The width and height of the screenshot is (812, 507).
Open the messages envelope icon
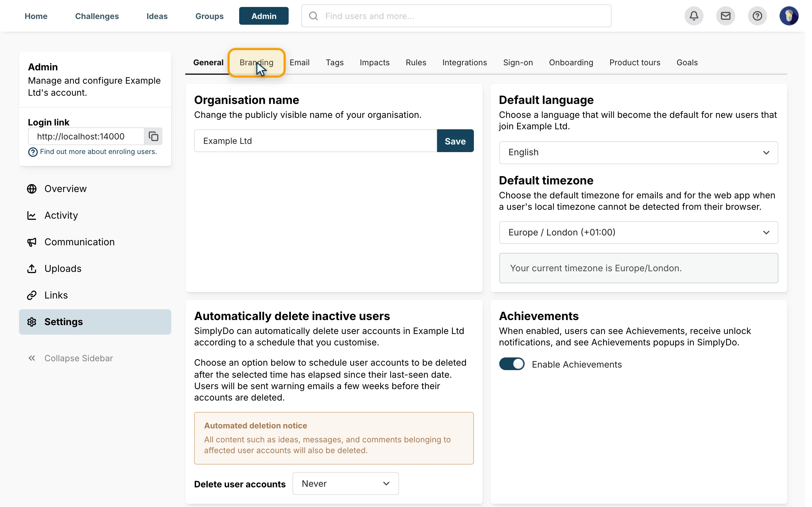coord(725,16)
